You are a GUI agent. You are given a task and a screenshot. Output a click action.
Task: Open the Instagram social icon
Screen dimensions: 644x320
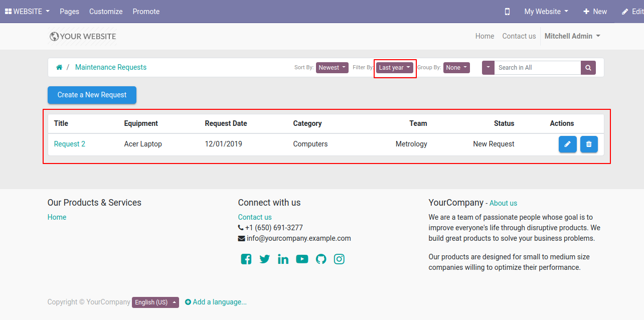(340, 259)
